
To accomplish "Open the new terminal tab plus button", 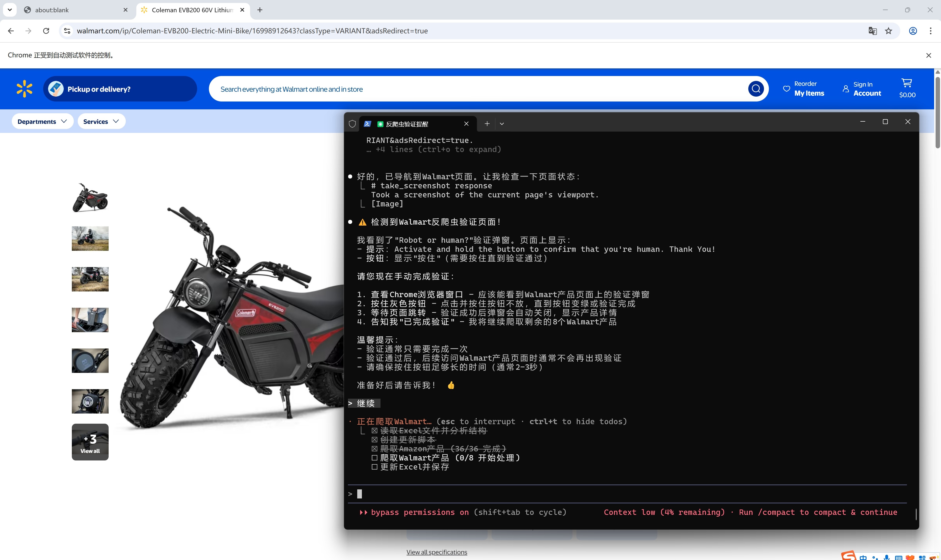I will [x=487, y=123].
